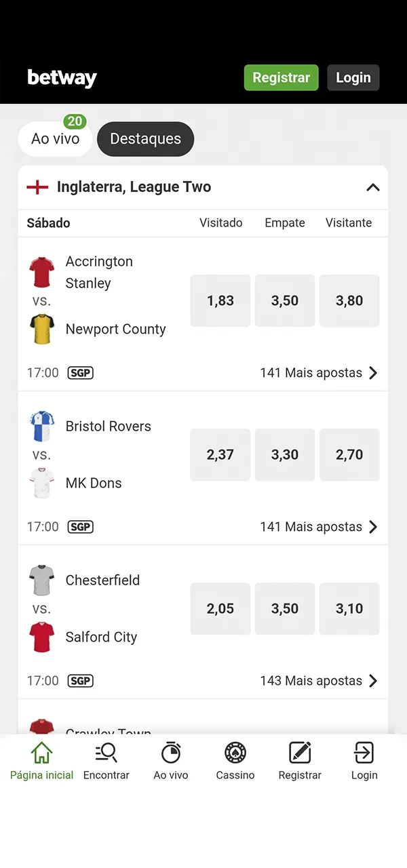
Task: Expand 141 Mais apostas for Bristol Rovers
Action: (x=319, y=527)
